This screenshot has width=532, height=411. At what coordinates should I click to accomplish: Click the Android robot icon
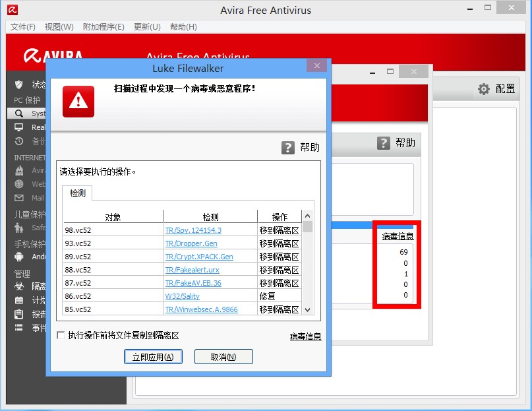click(19, 257)
